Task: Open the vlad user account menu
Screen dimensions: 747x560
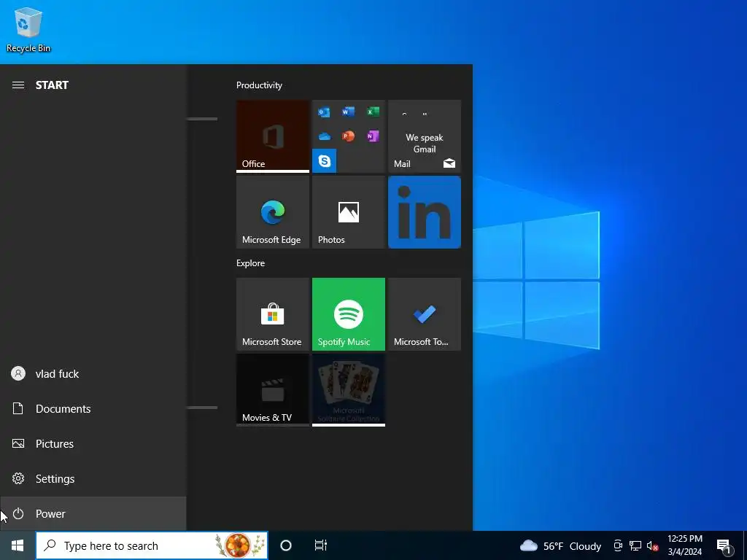Action: 93,374
